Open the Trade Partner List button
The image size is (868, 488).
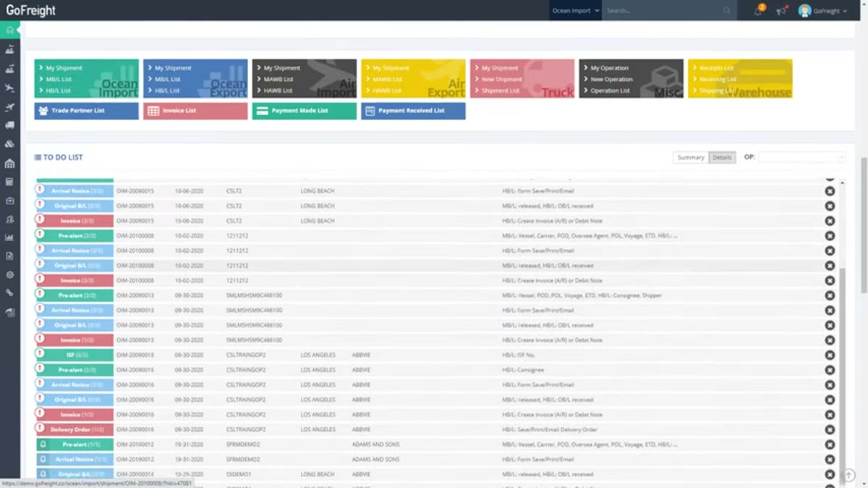87,111
